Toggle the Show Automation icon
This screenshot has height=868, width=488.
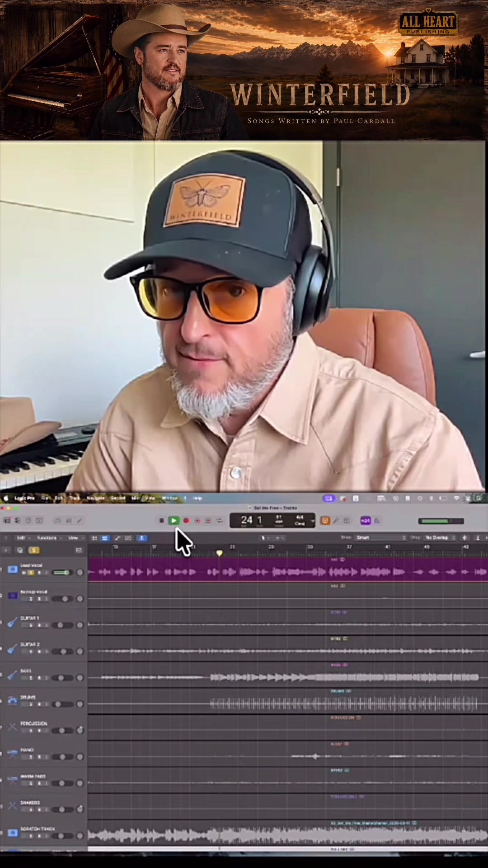(117, 538)
